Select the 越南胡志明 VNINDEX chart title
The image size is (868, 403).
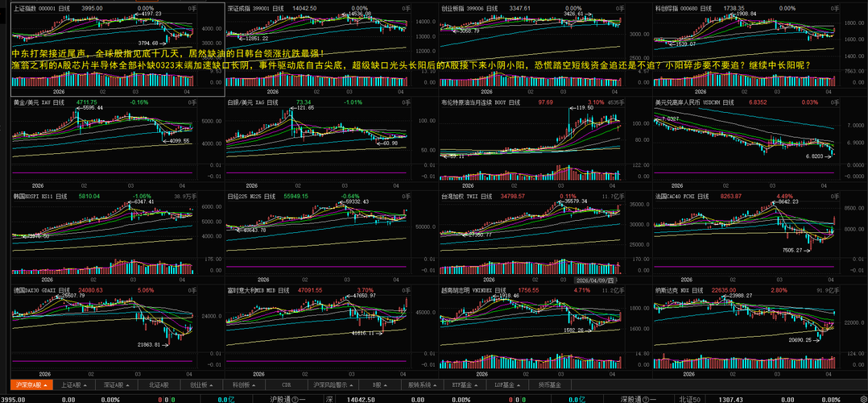click(474, 290)
